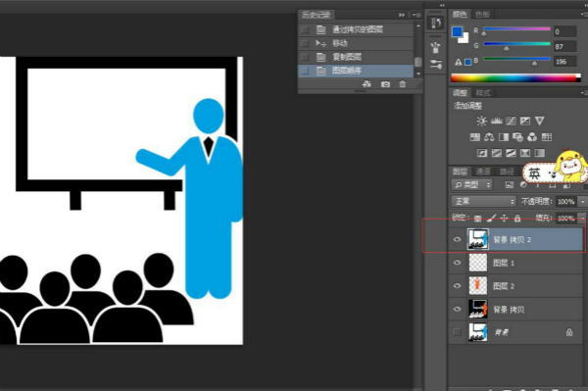Set history brush source at 复制图层 state

(305, 57)
